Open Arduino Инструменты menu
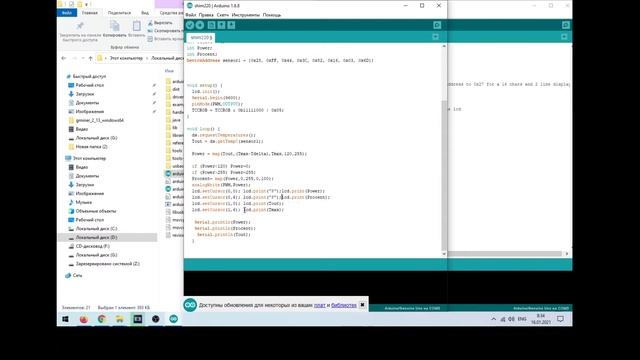 click(x=245, y=15)
